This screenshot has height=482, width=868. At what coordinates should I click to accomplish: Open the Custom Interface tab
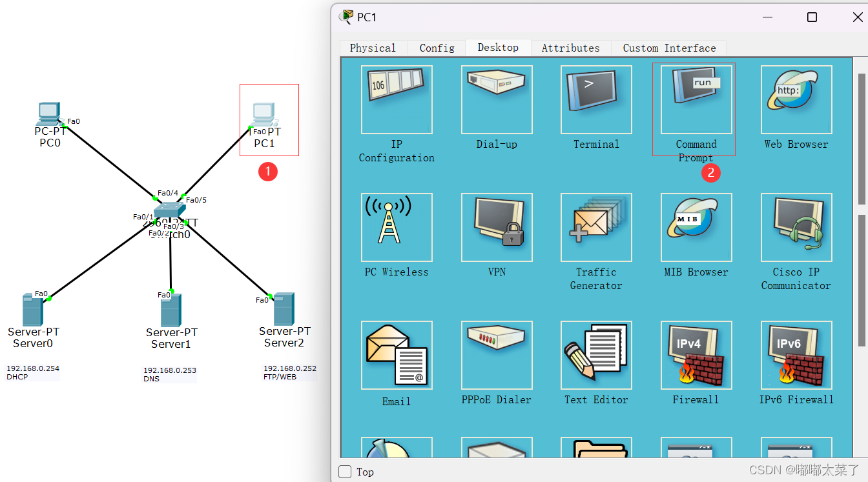coord(669,48)
